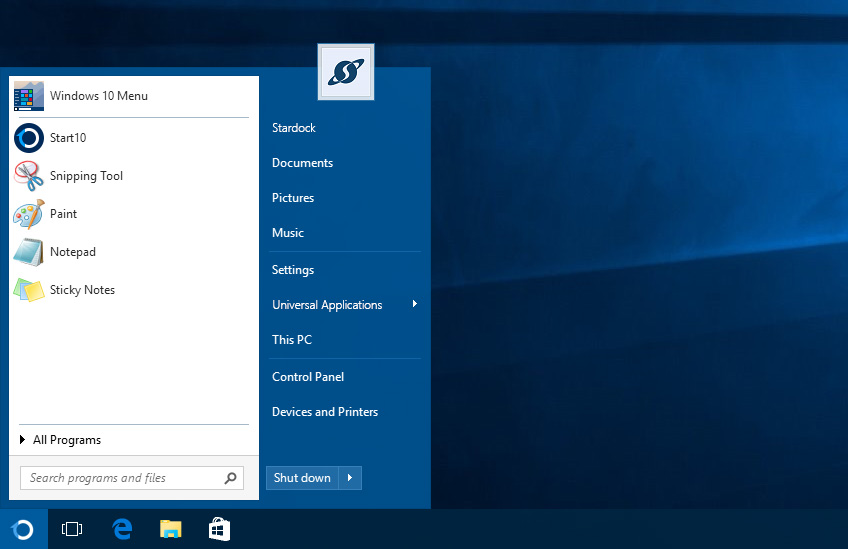Open the Windows Store taskbar icon
The height and width of the screenshot is (549, 848).
[x=220, y=529]
